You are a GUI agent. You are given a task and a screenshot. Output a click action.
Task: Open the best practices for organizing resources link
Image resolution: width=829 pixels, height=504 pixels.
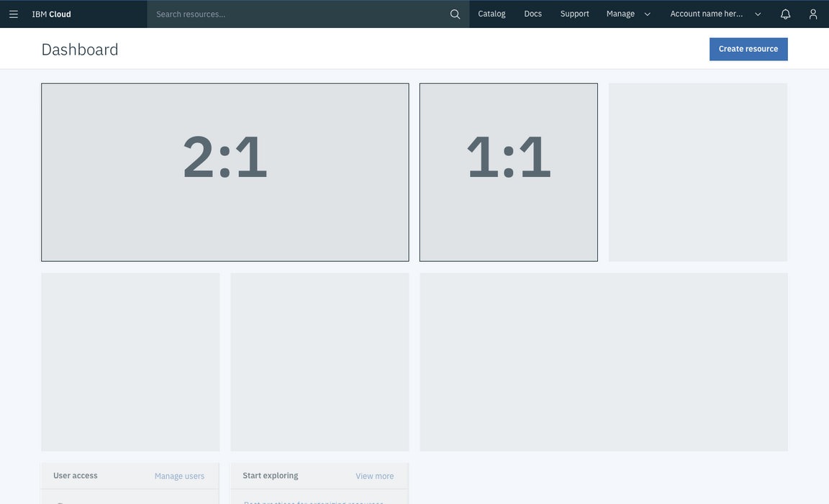click(x=313, y=502)
